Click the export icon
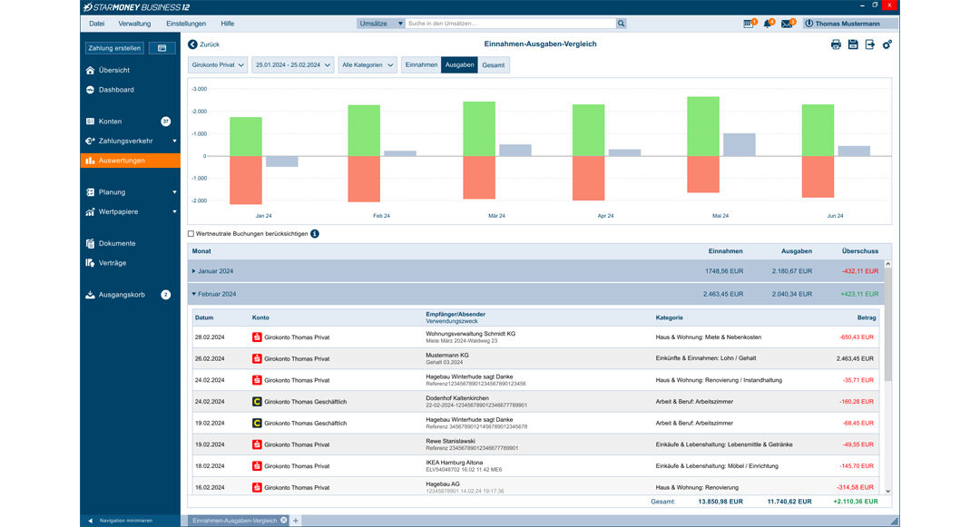This screenshot has height=527, width=980. [x=869, y=44]
